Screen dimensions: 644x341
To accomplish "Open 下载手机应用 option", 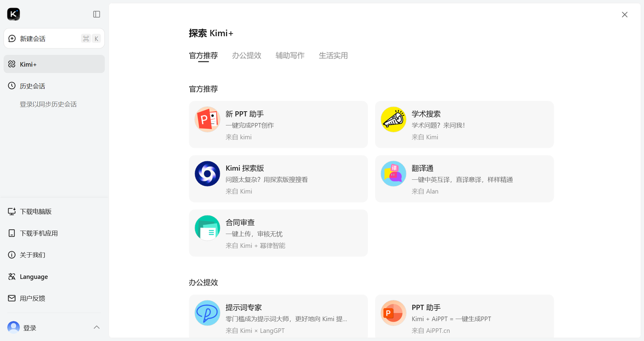I will click(x=54, y=233).
